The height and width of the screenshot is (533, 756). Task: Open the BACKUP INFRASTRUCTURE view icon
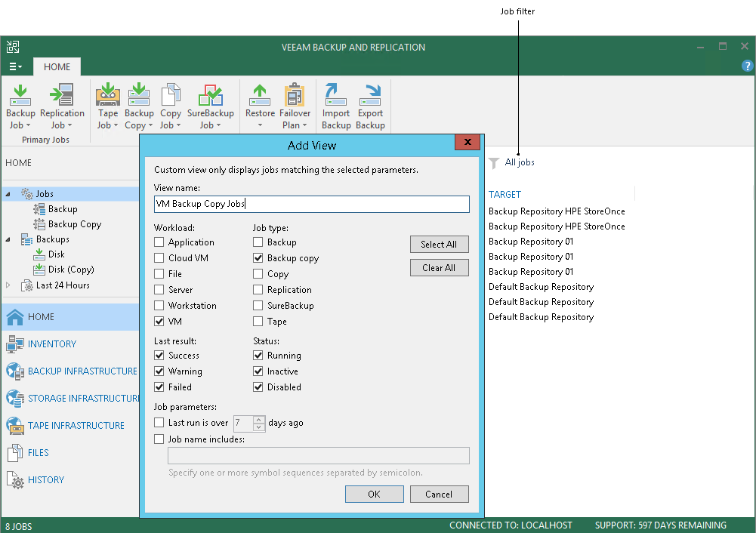(15, 371)
